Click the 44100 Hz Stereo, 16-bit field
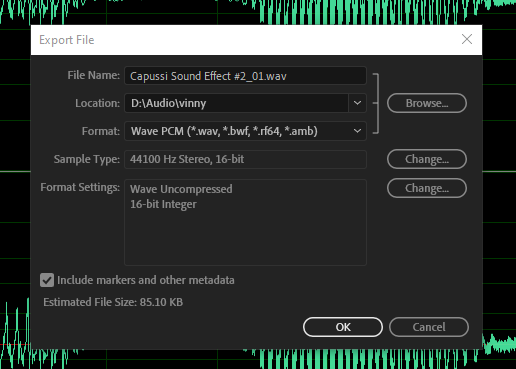 click(x=245, y=159)
